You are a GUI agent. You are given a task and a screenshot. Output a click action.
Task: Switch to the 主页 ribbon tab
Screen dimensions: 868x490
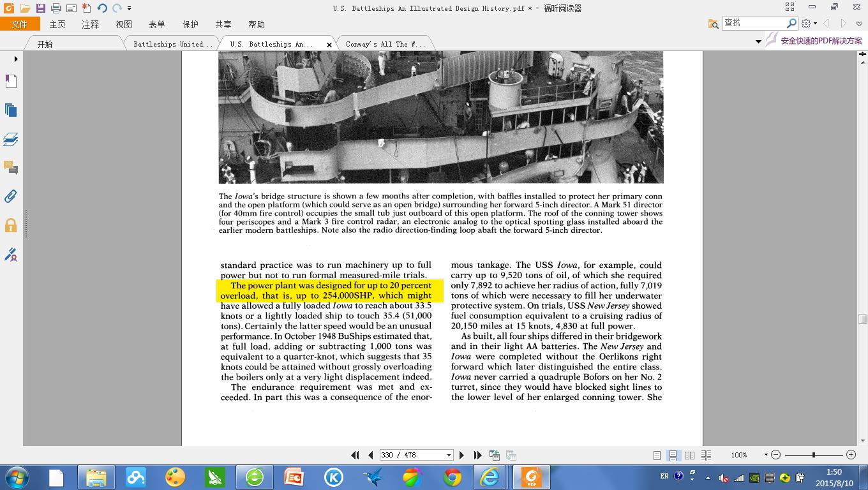tap(57, 24)
